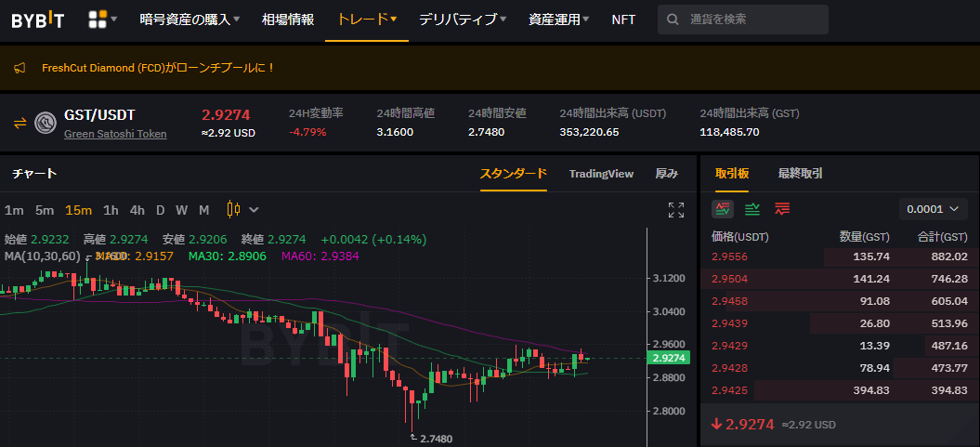
Task: Click the sell order at 2.9439
Action: [x=840, y=323]
